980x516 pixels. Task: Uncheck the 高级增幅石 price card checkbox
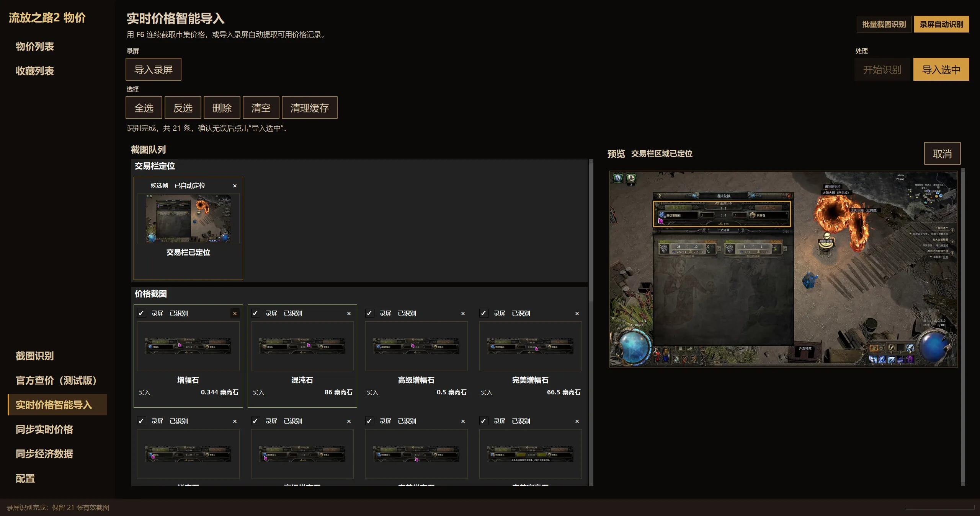click(x=369, y=313)
